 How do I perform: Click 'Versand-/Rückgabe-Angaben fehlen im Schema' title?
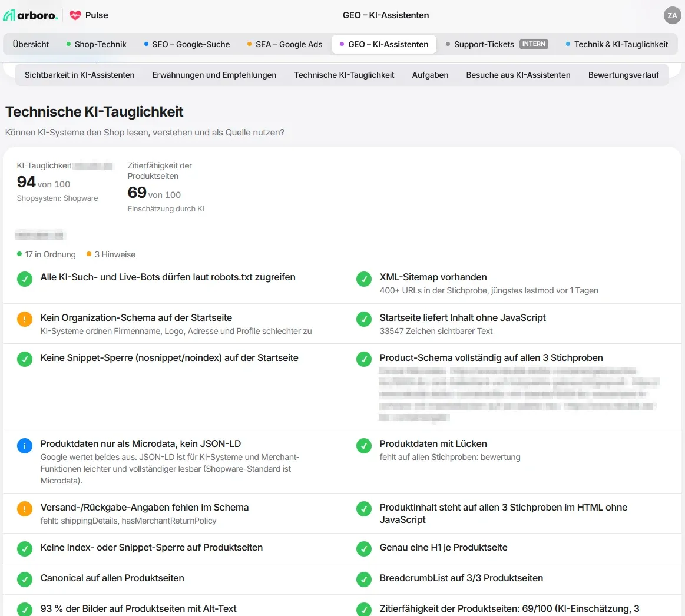[x=145, y=507]
